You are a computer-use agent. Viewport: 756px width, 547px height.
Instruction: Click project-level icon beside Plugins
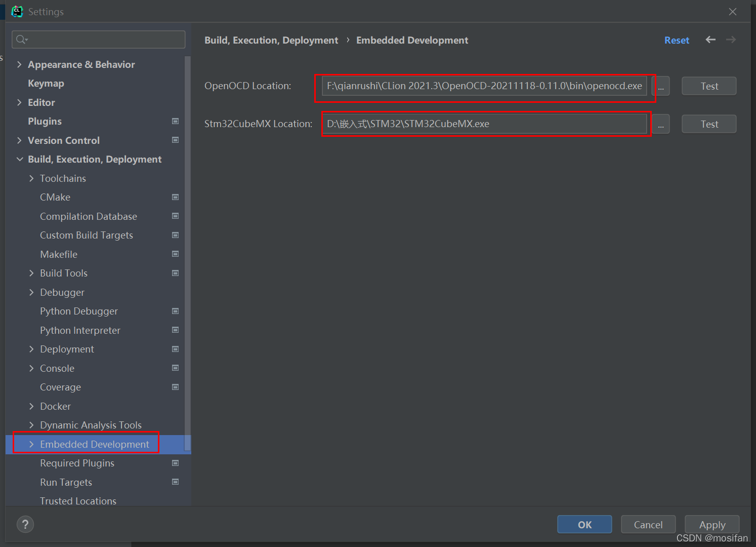click(x=176, y=121)
